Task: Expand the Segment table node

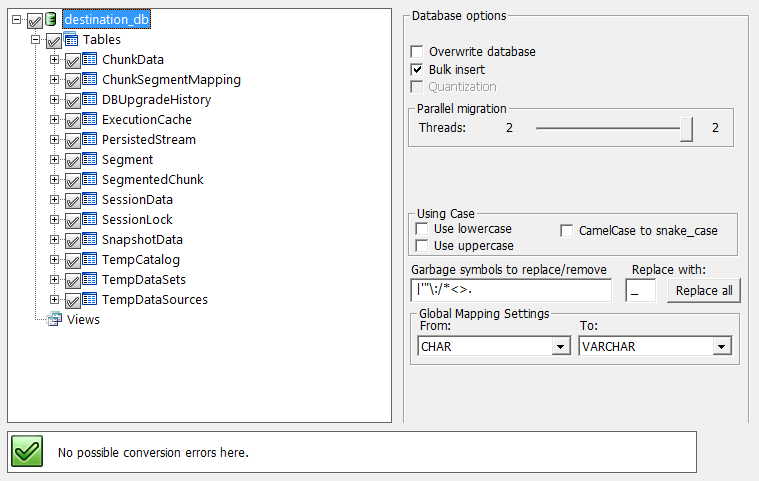Action: click(54, 160)
